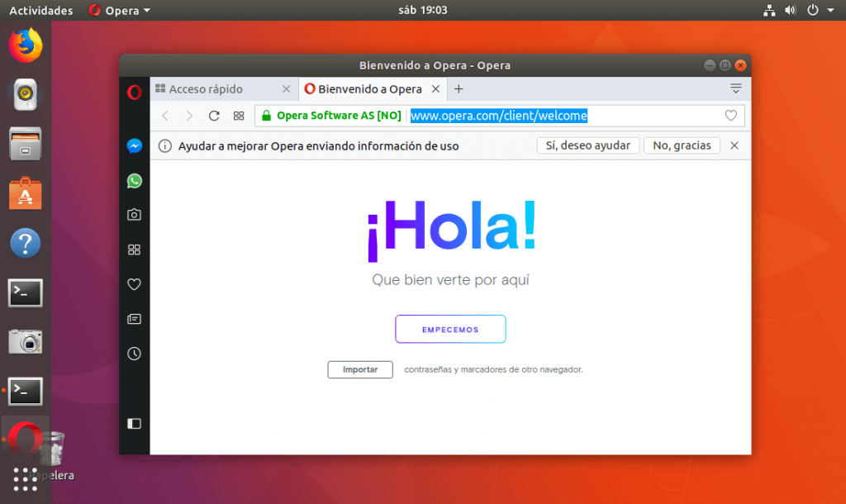Add the page to bookmarks via heart
The width and height of the screenshot is (846, 504).
click(x=730, y=116)
